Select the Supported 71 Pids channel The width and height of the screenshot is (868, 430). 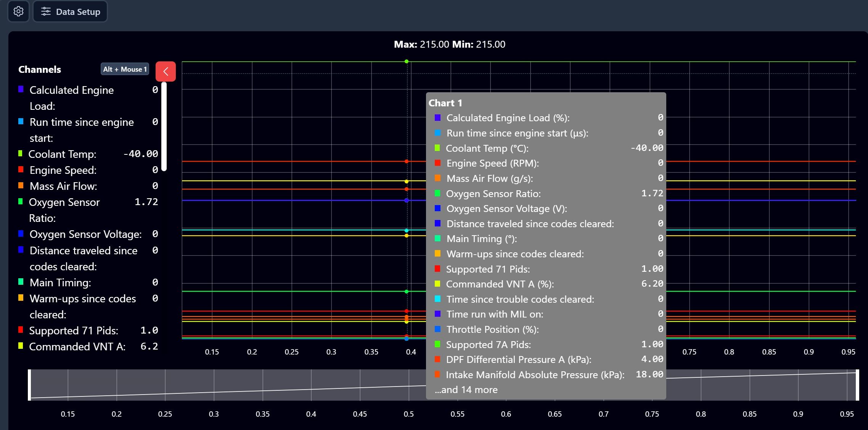click(x=88, y=331)
